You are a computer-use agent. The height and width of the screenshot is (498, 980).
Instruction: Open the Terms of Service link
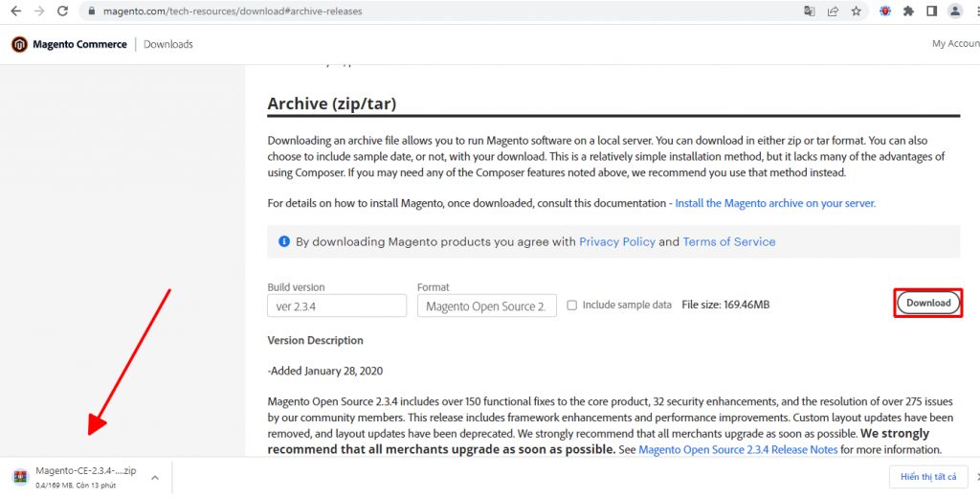[728, 241]
